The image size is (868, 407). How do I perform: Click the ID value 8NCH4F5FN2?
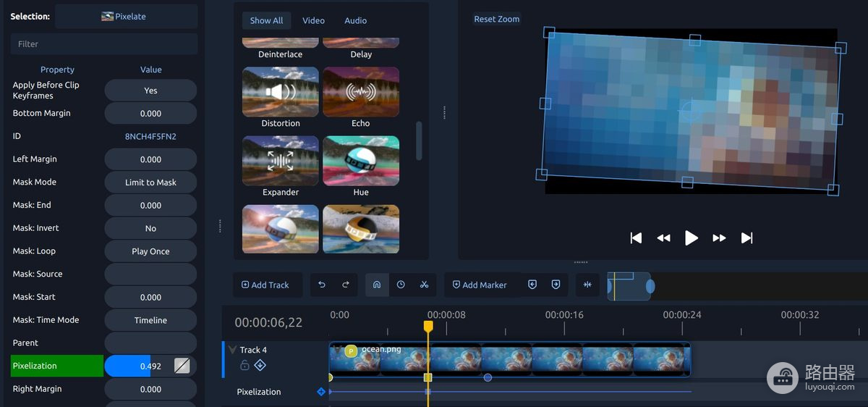(x=150, y=136)
